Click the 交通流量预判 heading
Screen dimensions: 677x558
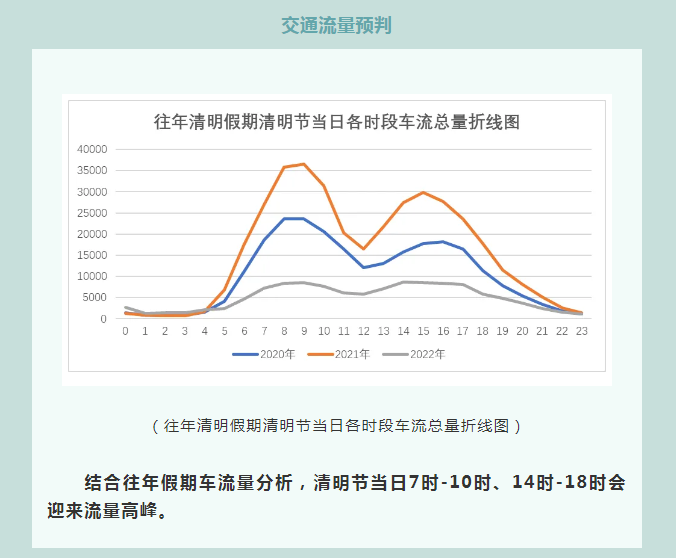[336, 24]
